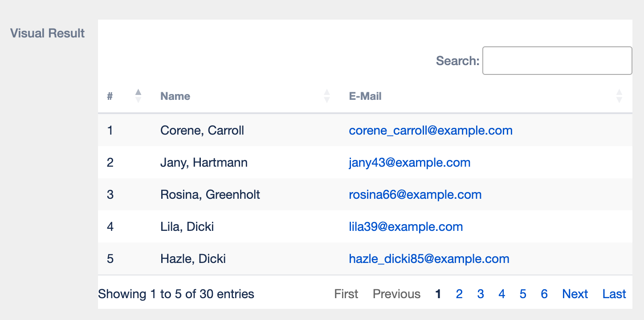Image resolution: width=644 pixels, height=320 pixels.
Task: Sort table by the Name header
Action: point(175,96)
